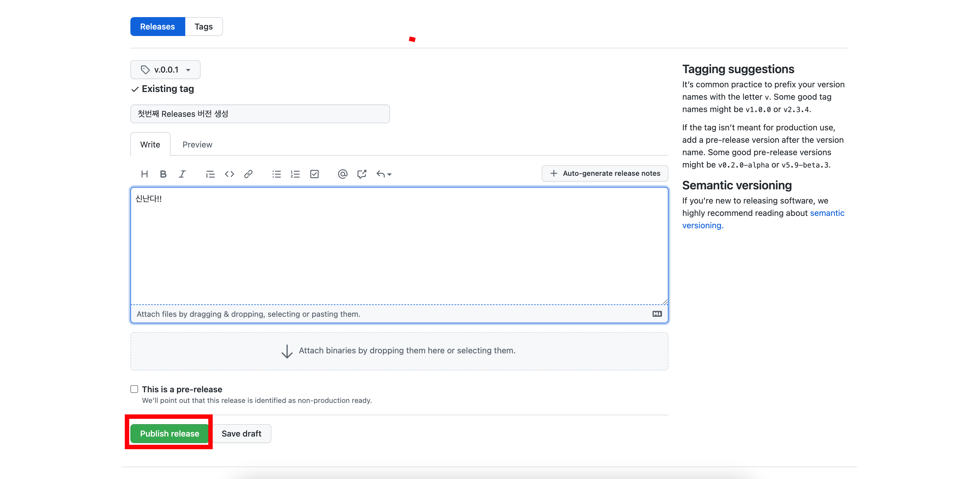This screenshot has width=980, height=479.
Task: Click the Publish release button
Action: [169, 433]
